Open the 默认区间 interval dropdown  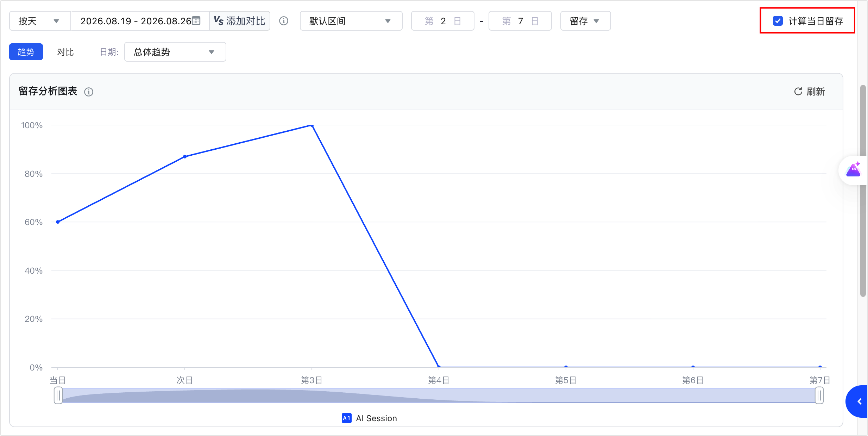click(x=351, y=21)
